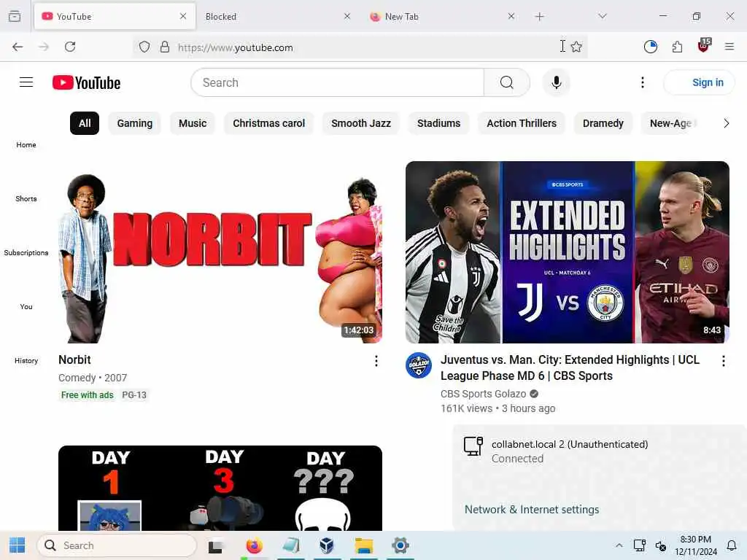Screen dimensions: 747x560
Task: Filter by Stadiums chip
Action: pyautogui.click(x=438, y=123)
